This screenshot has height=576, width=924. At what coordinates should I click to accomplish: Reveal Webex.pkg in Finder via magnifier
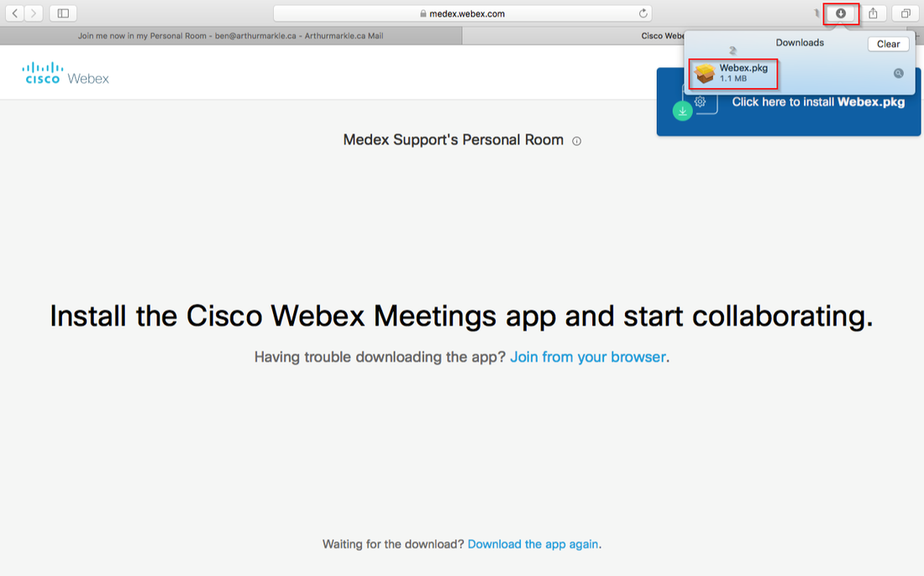click(898, 74)
